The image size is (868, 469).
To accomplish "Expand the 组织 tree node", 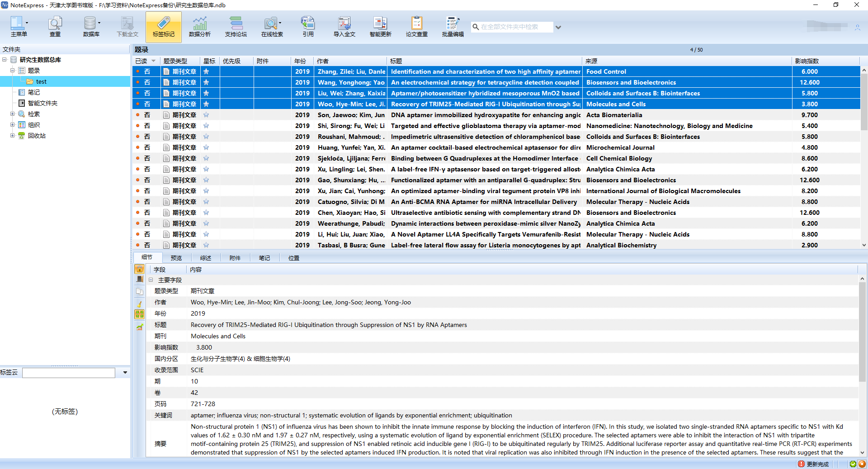I will 13,124.
